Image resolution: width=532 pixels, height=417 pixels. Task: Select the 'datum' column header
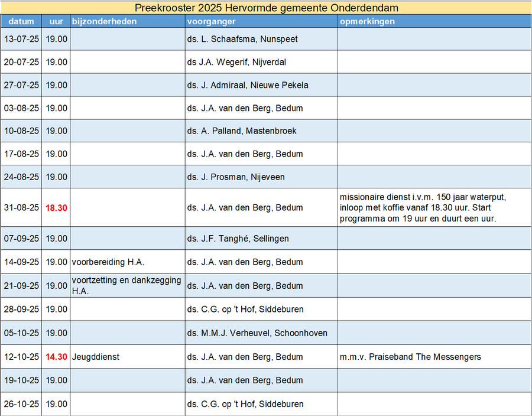point(21,21)
